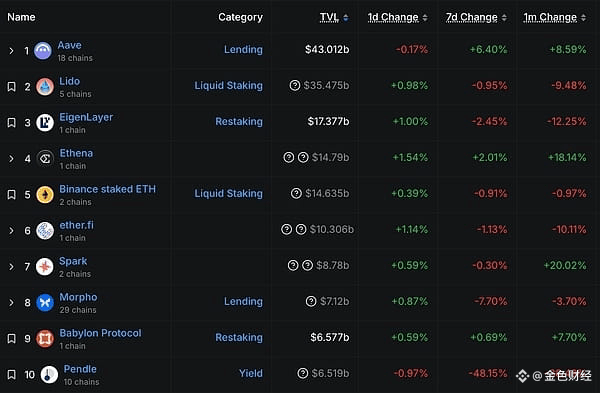Open the Liquid Staking category link for Lido

(228, 85)
